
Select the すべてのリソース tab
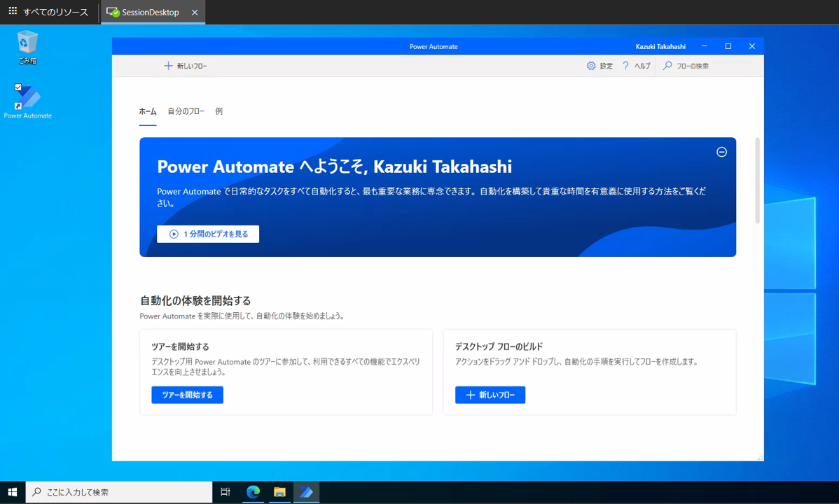(x=49, y=12)
